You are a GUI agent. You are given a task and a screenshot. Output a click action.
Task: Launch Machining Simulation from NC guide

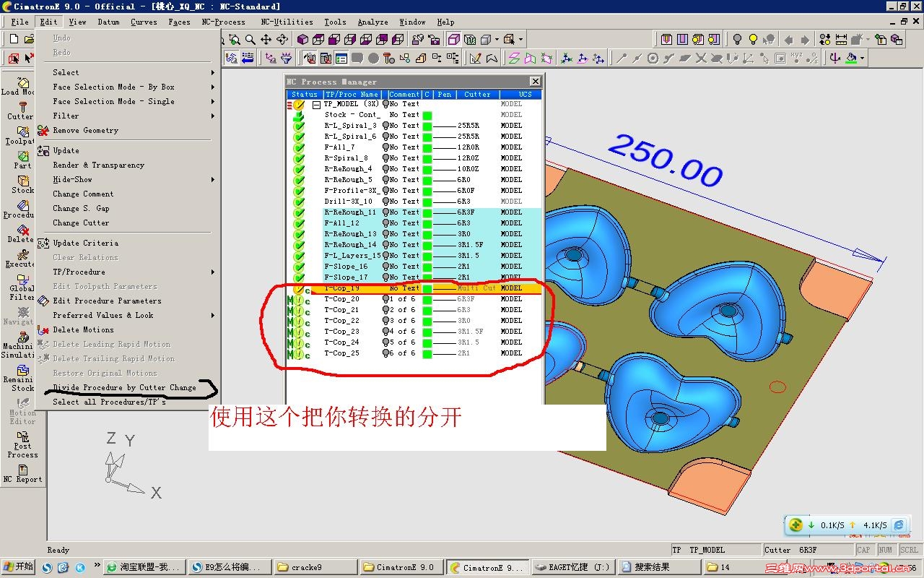pos(22,337)
